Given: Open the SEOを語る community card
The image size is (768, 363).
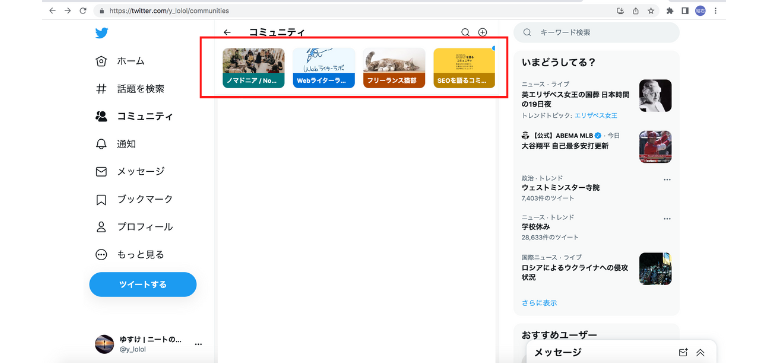Looking at the screenshot, I should coord(464,68).
